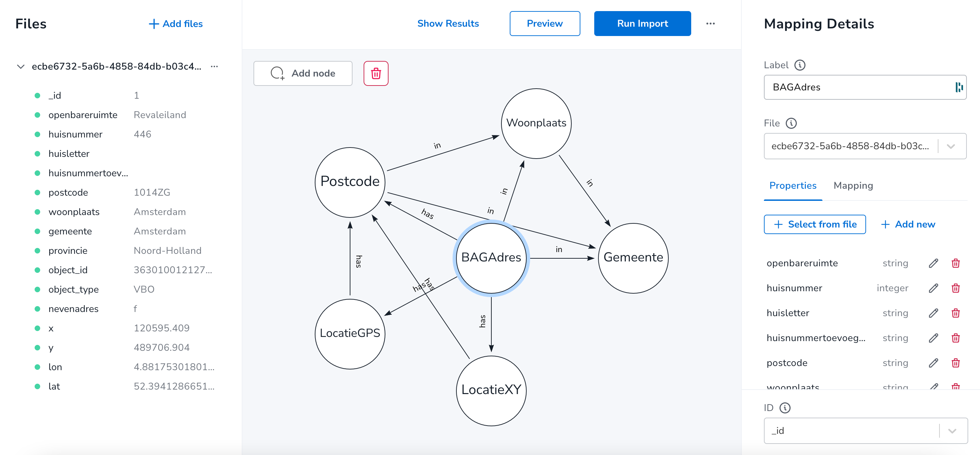Viewport: 980px width, 455px height.
Task: Open three-dot menu next to the file name
Action: click(214, 66)
